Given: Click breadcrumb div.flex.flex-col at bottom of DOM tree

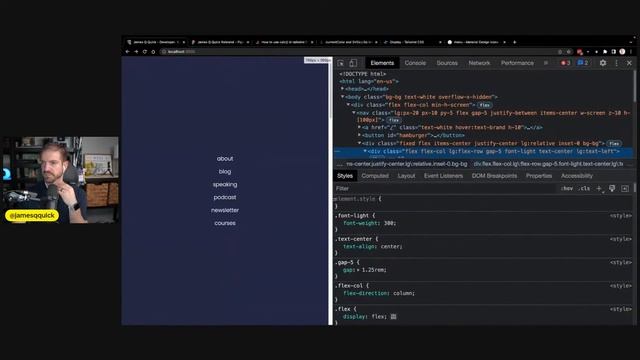Looking at the screenshot, I should coord(549,164).
